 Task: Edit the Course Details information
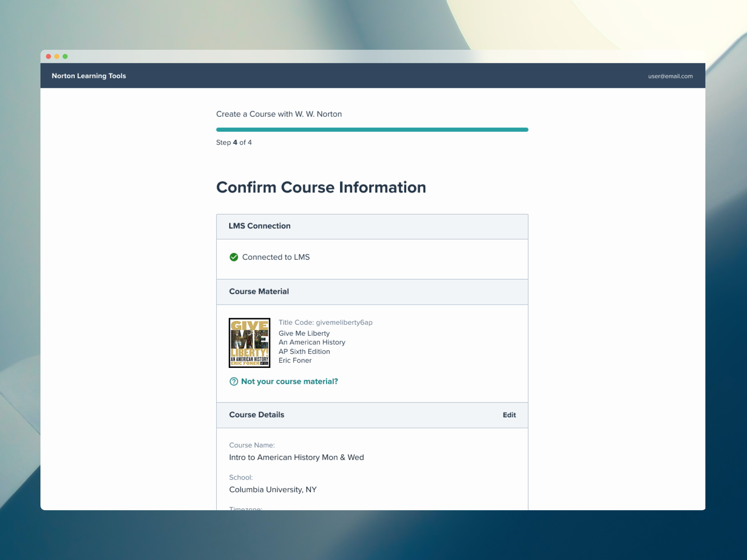click(509, 415)
